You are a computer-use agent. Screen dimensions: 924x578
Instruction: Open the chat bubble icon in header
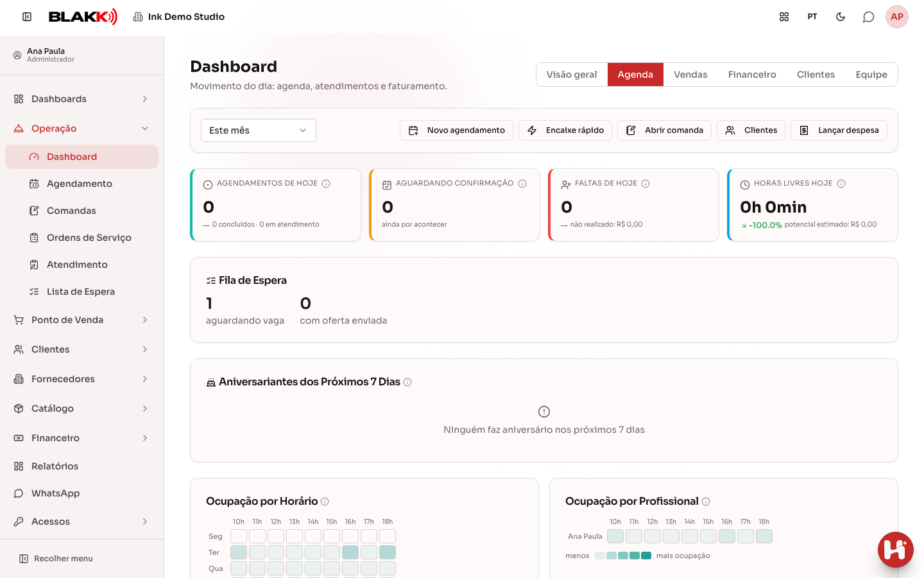click(x=869, y=17)
